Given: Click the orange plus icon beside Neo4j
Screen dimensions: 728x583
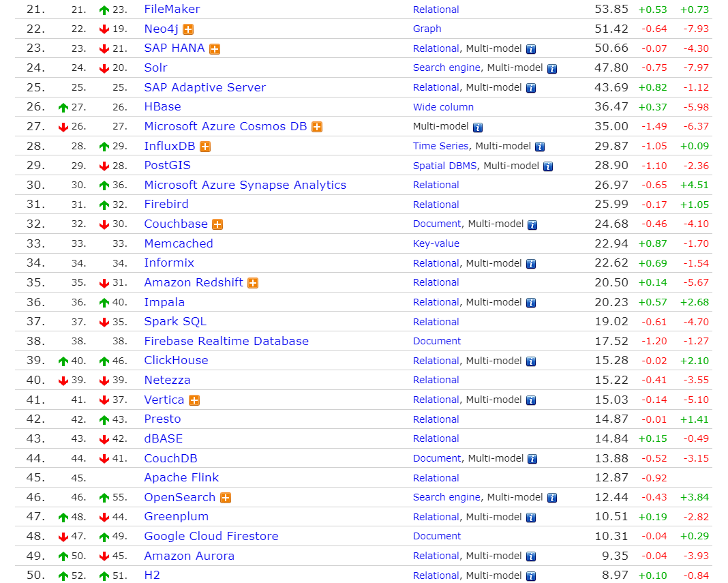Looking at the screenshot, I should [188, 30].
